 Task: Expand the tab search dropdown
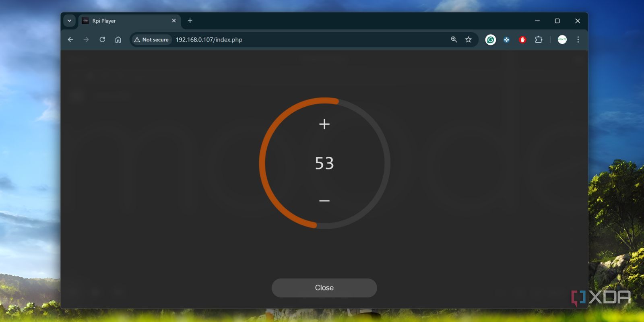pos(69,21)
